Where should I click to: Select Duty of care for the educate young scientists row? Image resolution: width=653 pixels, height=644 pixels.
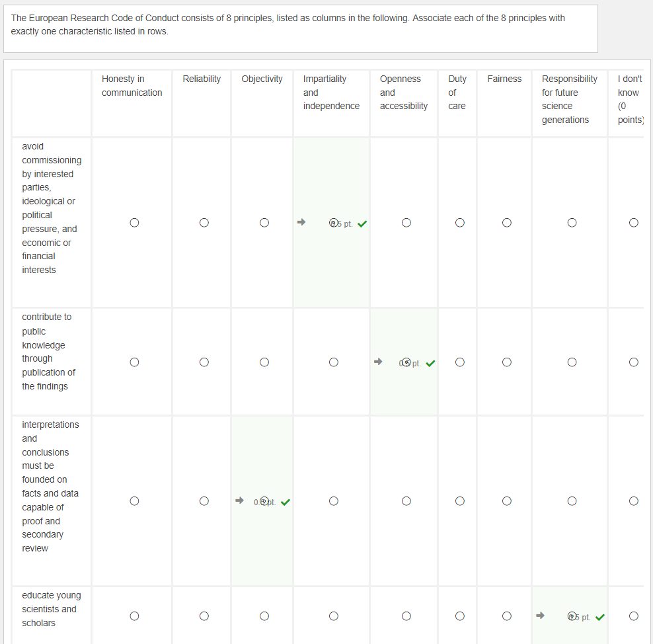459,616
